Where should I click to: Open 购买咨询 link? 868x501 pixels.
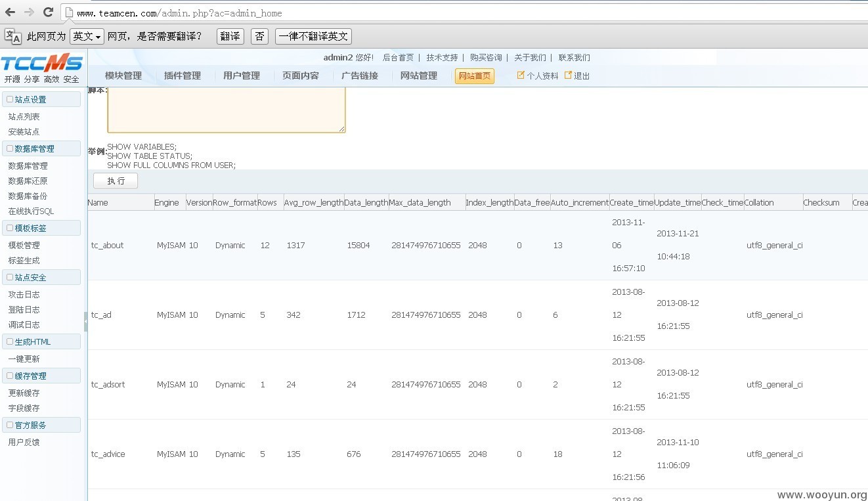[486, 58]
